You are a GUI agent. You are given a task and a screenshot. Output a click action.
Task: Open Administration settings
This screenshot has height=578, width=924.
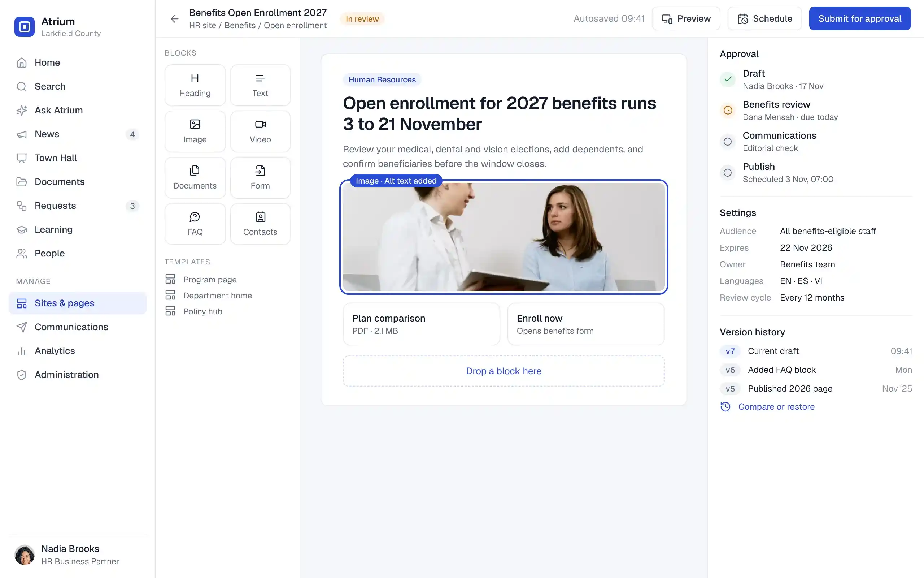pos(78,375)
